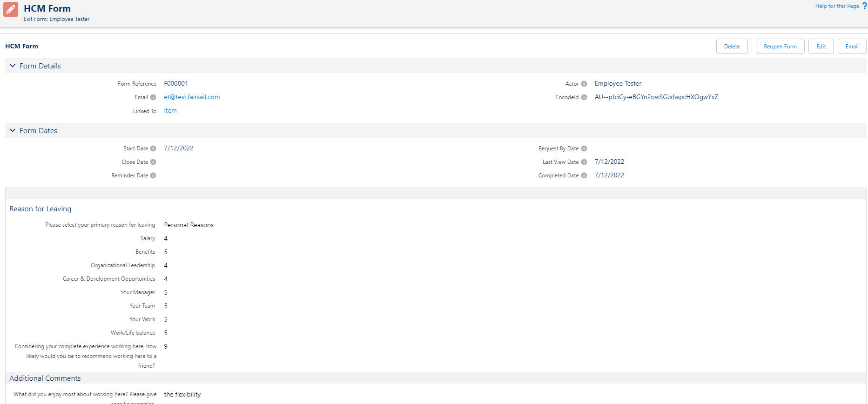Viewport: 868px width, 404px height.
Task: Click the Reopen Form button
Action: (780, 46)
